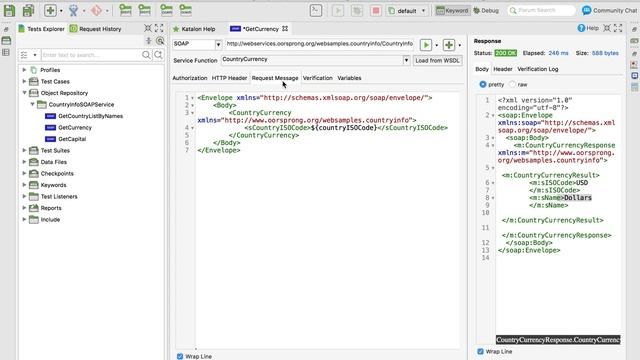The width and height of the screenshot is (640, 360).
Task: Select the GetCapital request object
Action: click(72, 139)
